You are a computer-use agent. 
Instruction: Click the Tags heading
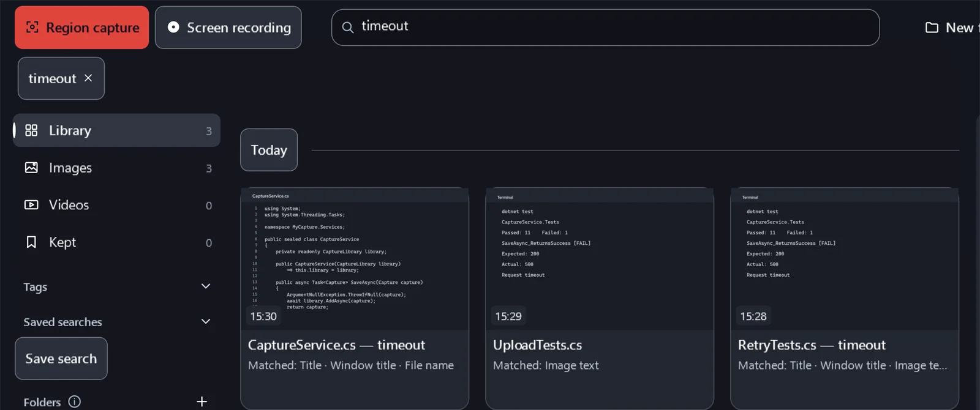36,287
